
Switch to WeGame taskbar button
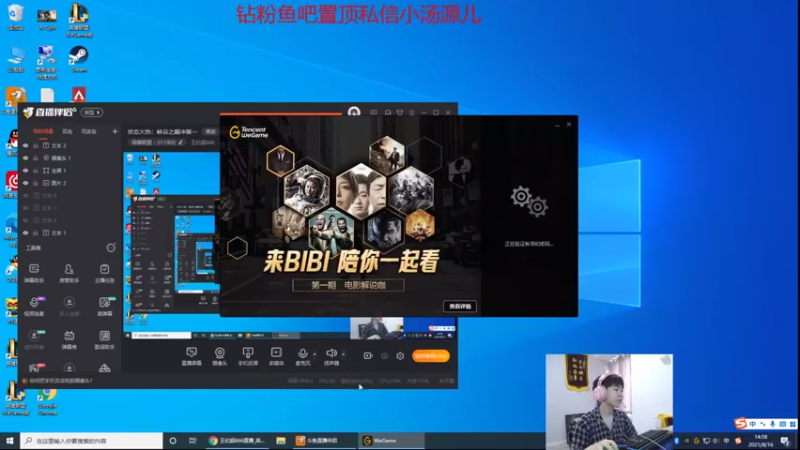click(x=391, y=441)
